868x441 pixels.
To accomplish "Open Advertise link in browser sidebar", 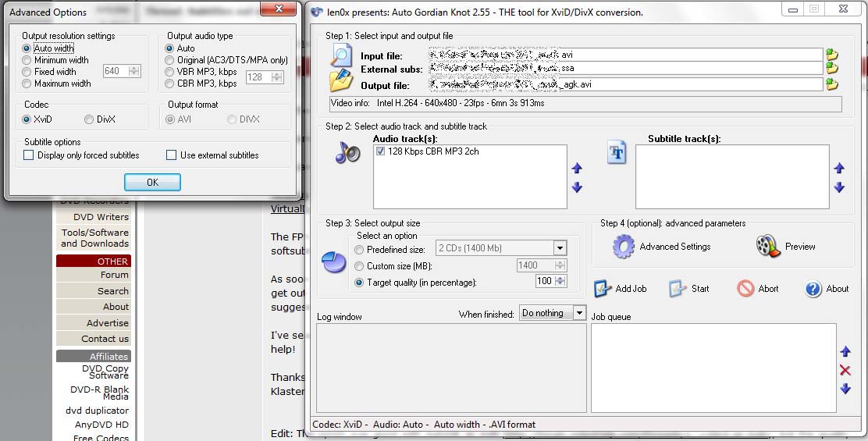I will [x=108, y=322].
